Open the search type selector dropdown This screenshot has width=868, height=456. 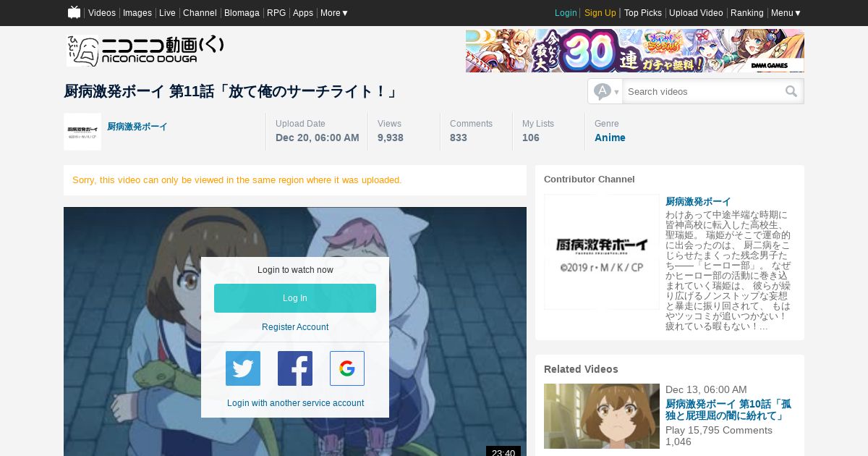[x=605, y=91]
